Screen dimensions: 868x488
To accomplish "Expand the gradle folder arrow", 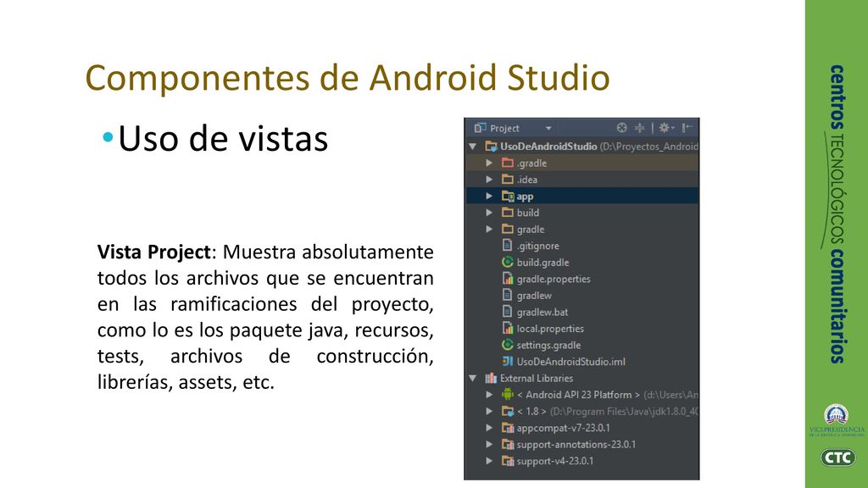I will (x=489, y=229).
